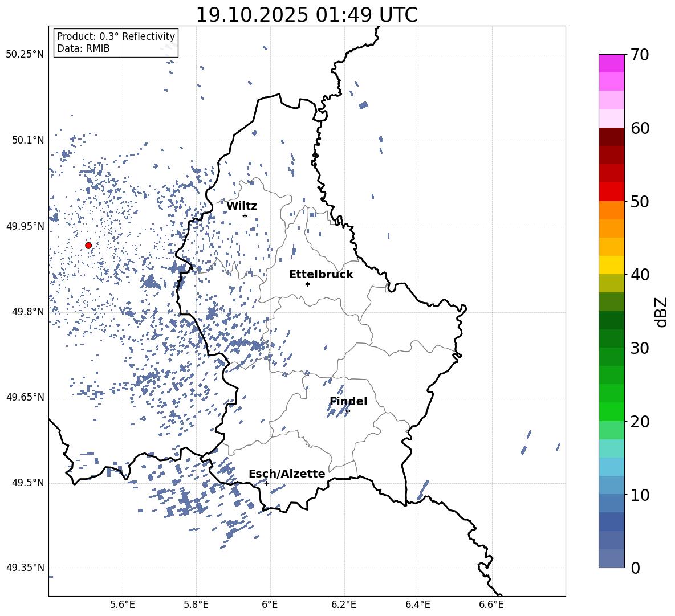Click the 49.35°N latitude label
This screenshot has width=675, height=616.
[x=25, y=568]
